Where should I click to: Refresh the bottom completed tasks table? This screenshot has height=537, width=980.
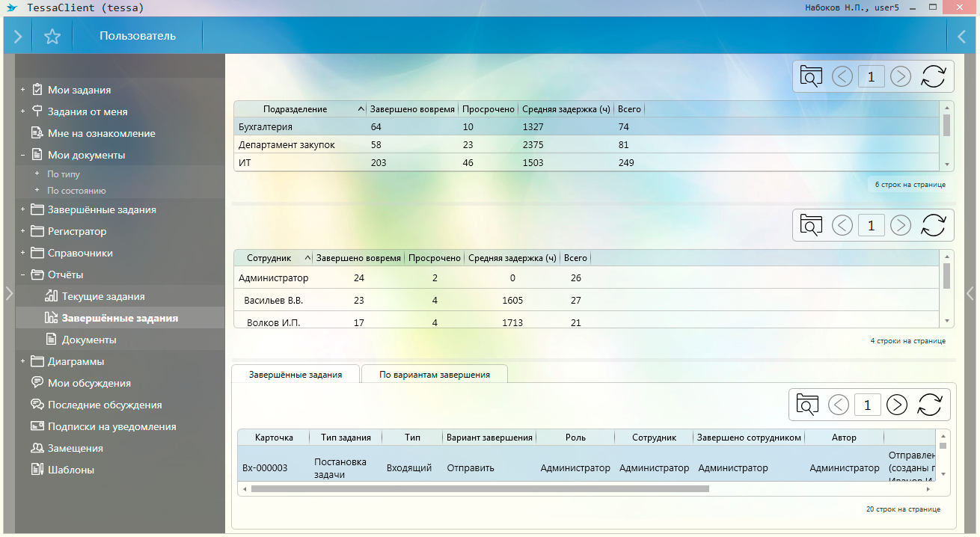[929, 405]
